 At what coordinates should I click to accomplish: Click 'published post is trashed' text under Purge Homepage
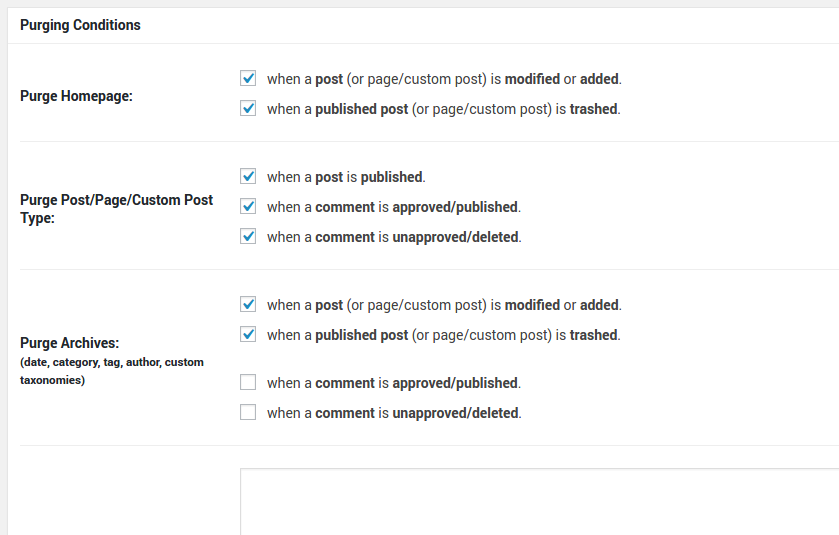point(443,109)
